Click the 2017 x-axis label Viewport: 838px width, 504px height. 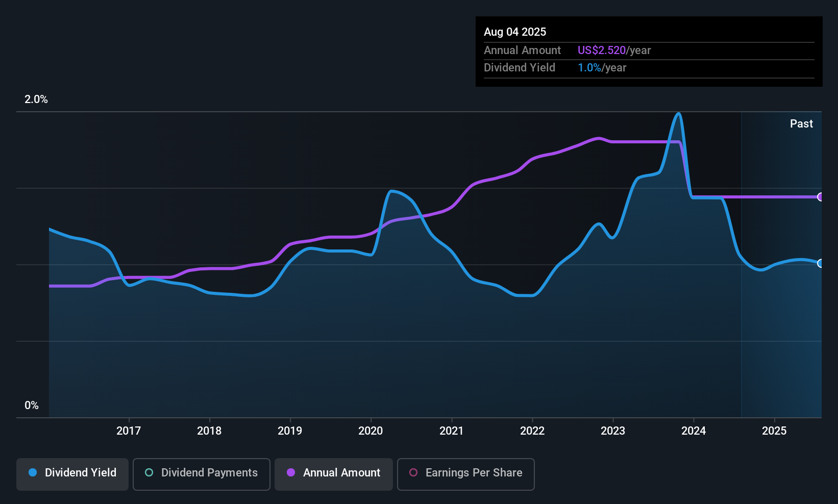[x=129, y=431]
